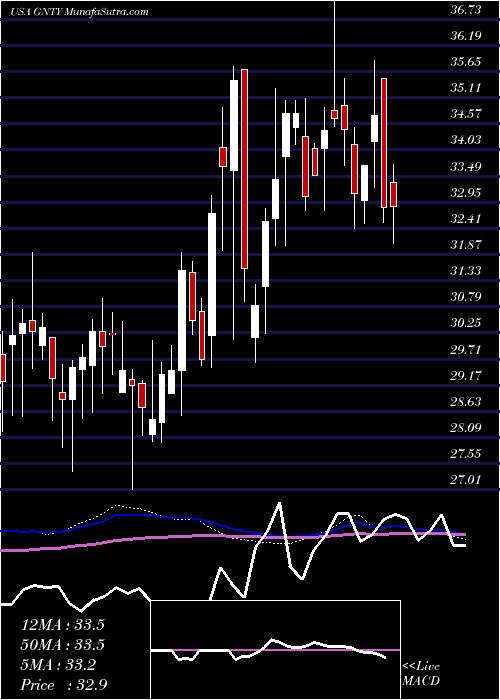Click the 36.73 price axis label
The width and height of the screenshot is (500, 700).
coord(466,9)
